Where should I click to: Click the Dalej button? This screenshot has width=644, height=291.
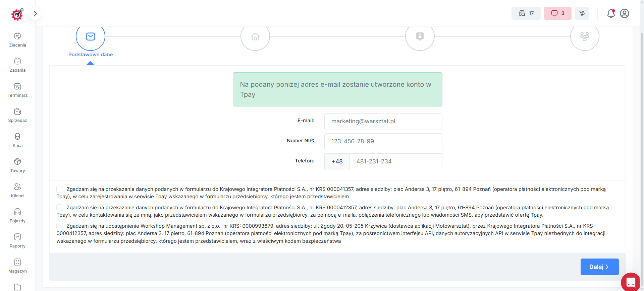[599, 267]
